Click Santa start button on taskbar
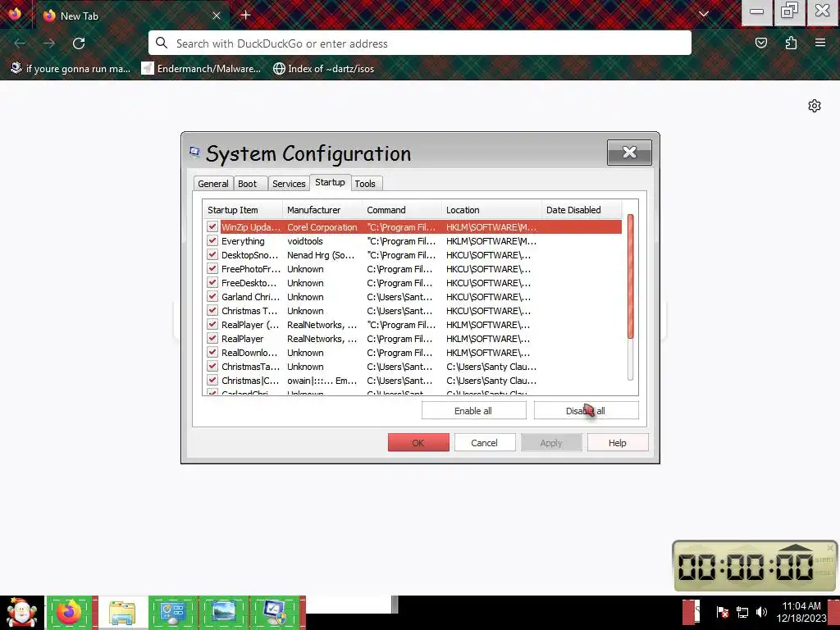Viewport: 840px width, 630px height. (x=22, y=612)
